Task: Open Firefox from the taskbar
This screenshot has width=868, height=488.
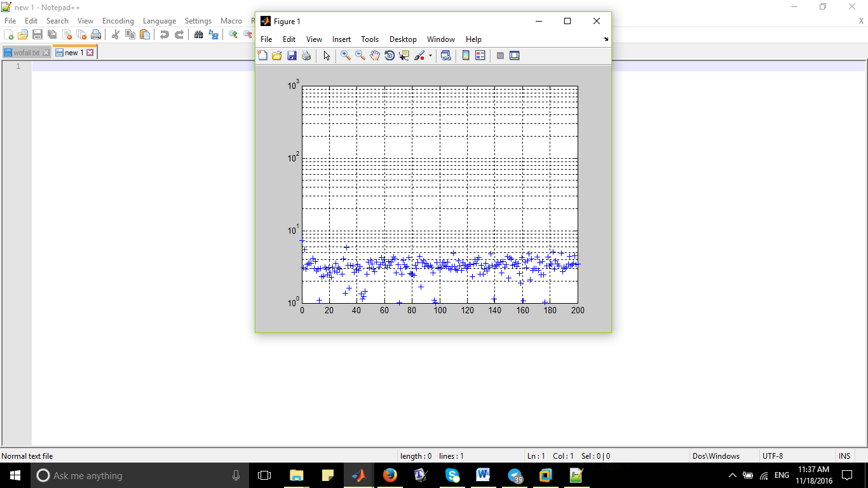Action: click(x=390, y=475)
